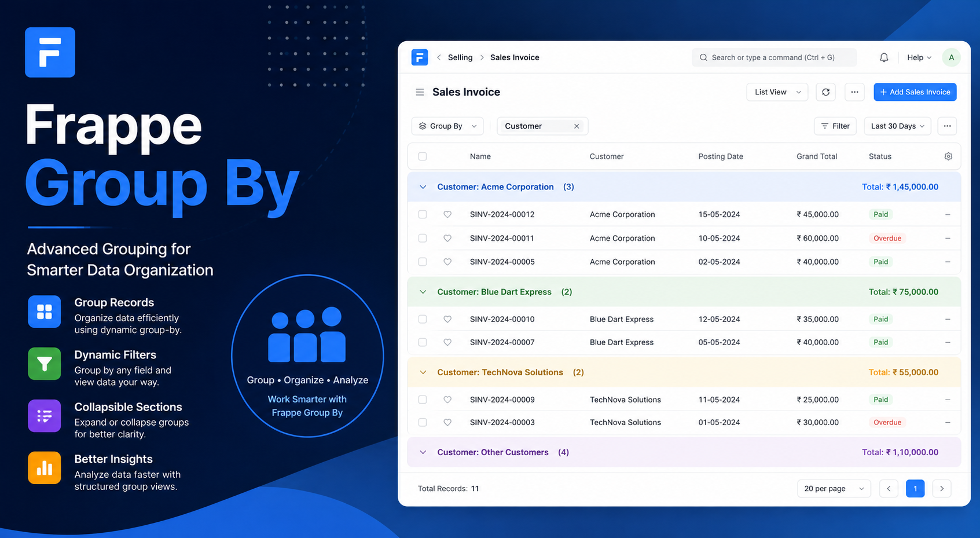Expand the Other Customers group
This screenshot has width=980, height=538.
click(423, 452)
